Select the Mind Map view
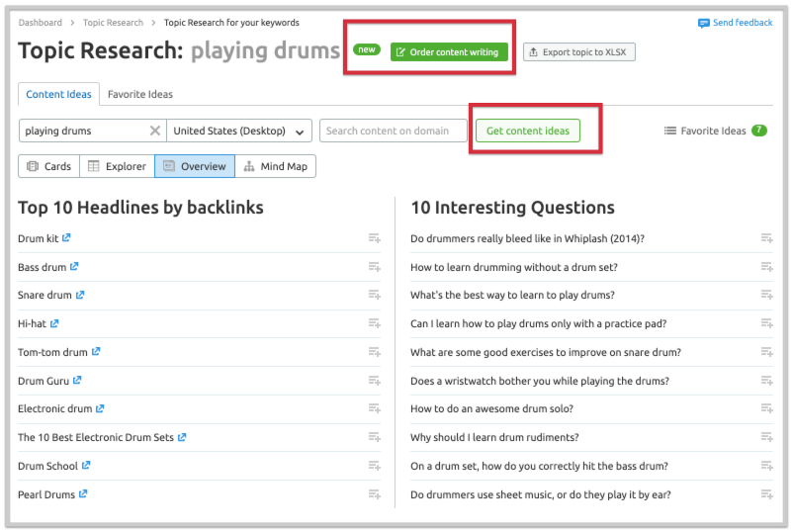The width and height of the screenshot is (793, 532). tap(276, 166)
